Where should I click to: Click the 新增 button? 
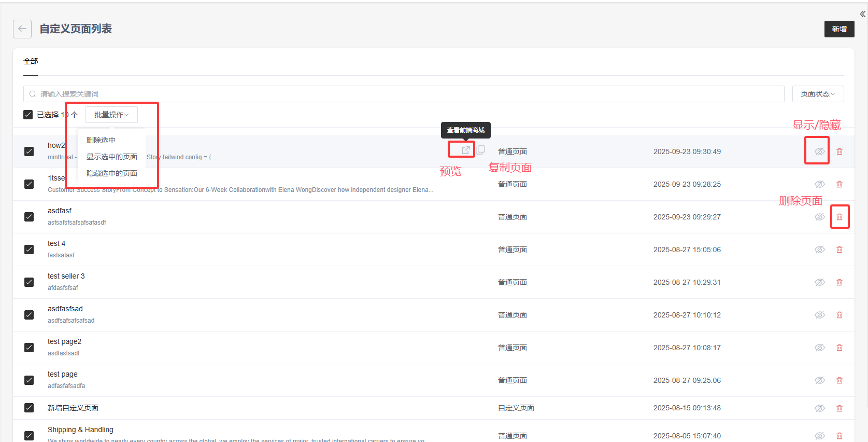coord(839,29)
